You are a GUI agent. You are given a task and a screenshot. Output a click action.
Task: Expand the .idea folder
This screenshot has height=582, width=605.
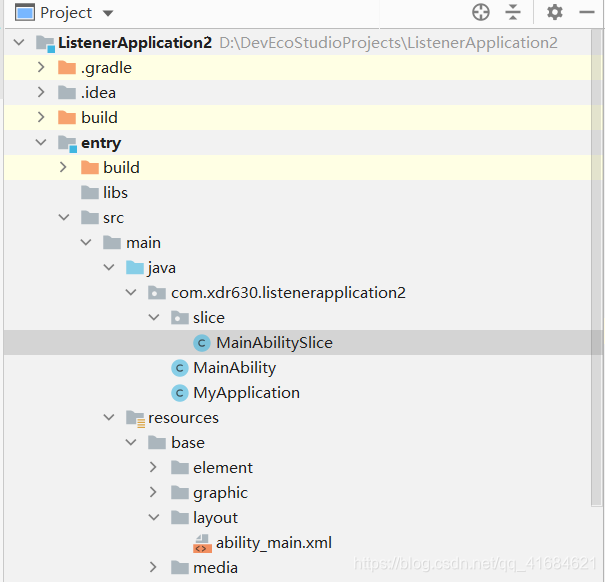(41, 92)
